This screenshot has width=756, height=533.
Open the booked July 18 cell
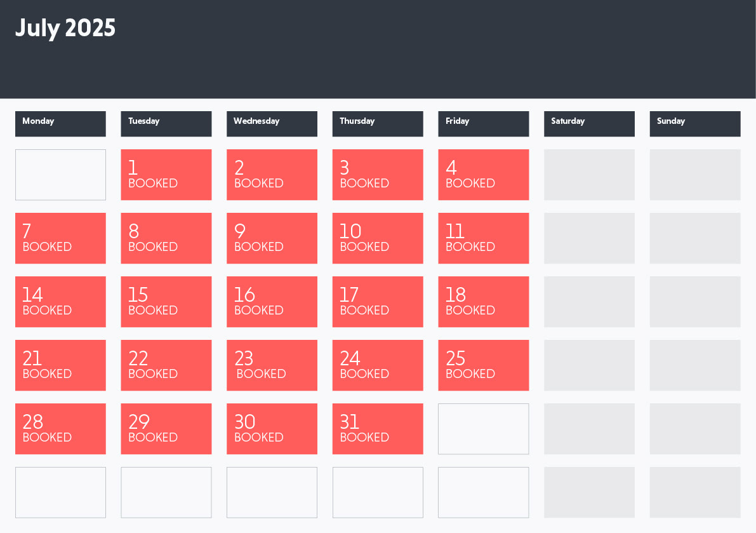click(483, 302)
